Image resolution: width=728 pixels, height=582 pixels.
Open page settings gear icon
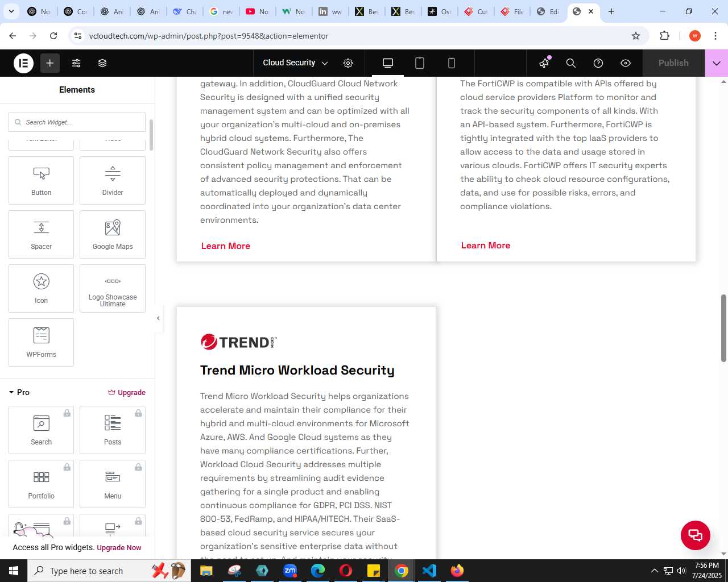point(348,63)
